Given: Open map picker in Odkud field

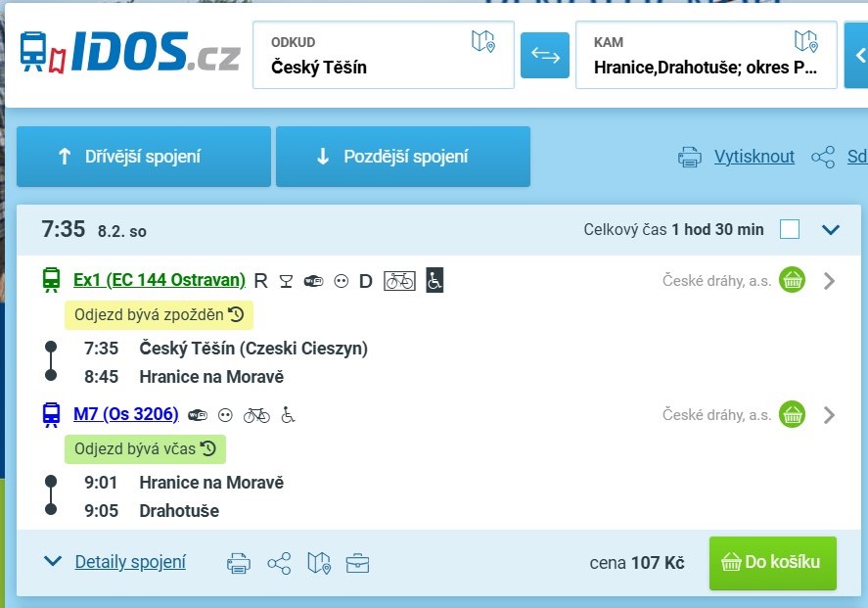Looking at the screenshot, I should coord(482,41).
